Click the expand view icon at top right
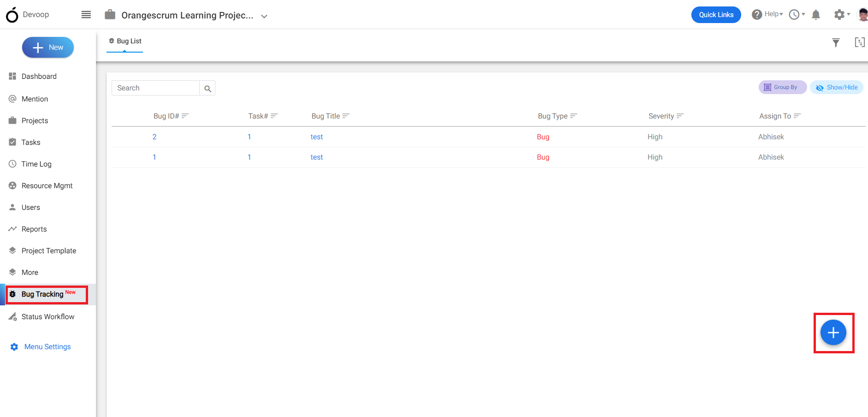Screen dimensions: 868x417 coord(860,42)
